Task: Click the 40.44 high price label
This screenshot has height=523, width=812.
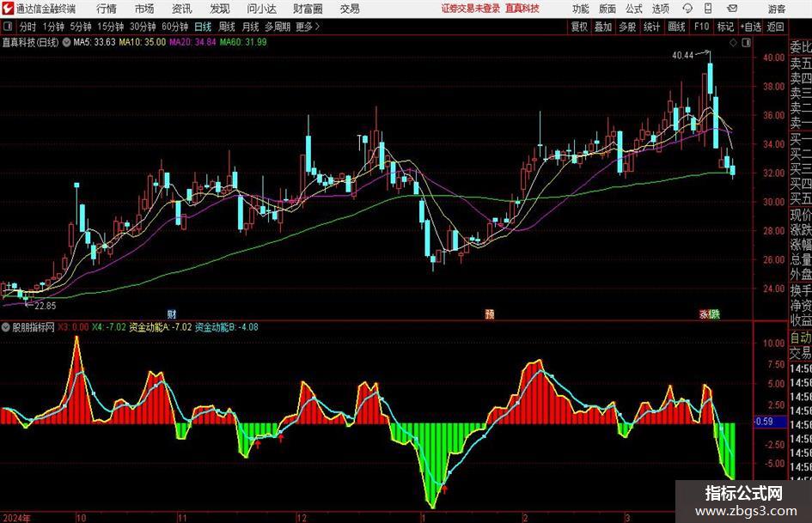Action: (x=682, y=55)
